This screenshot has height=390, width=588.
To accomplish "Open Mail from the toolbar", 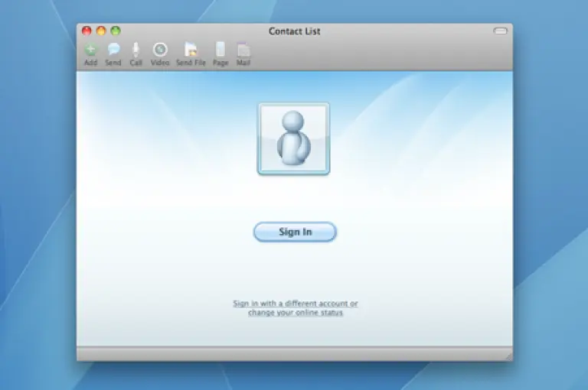I will [x=243, y=50].
